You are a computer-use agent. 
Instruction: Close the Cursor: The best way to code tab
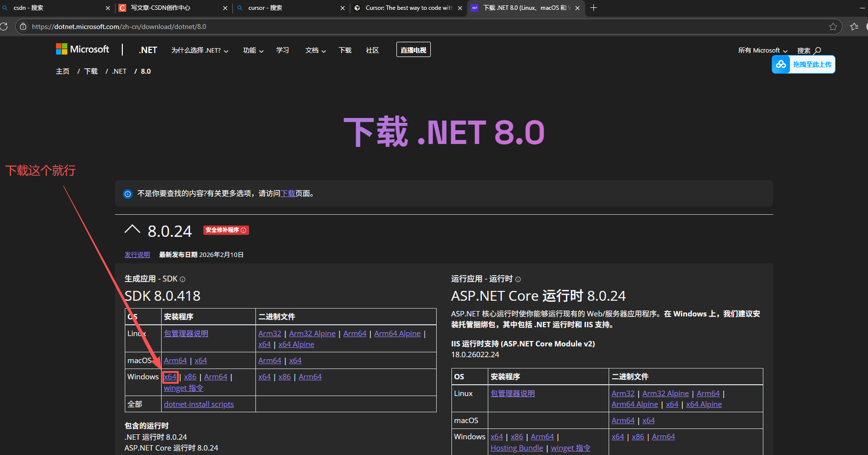[x=460, y=8]
